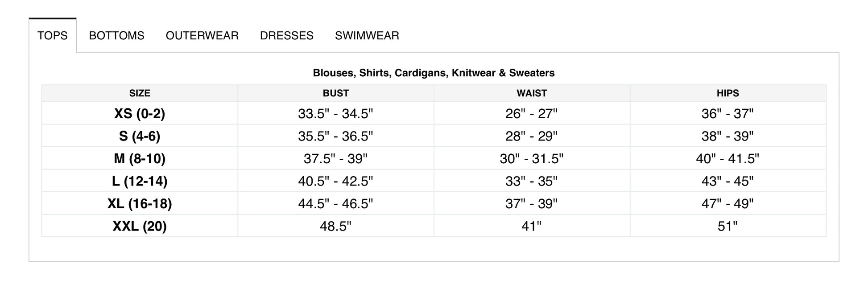The width and height of the screenshot is (868, 281).
Task: Click the SIZE column header
Action: 140,93
